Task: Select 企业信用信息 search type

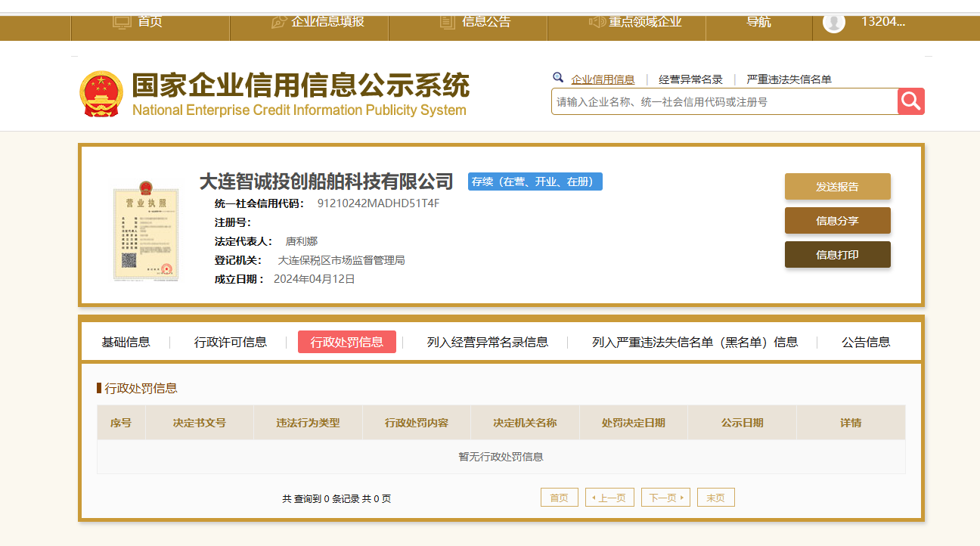Action: click(x=603, y=79)
